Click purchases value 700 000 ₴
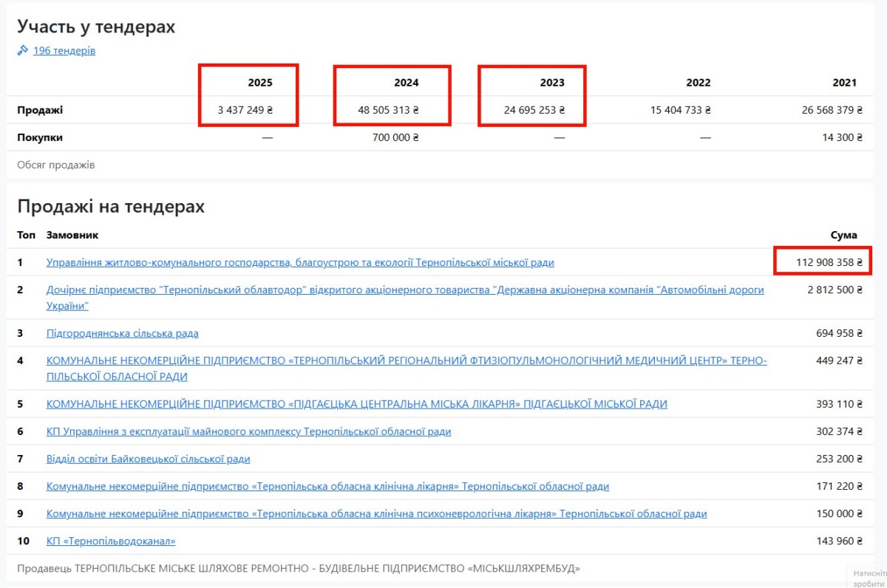This screenshot has width=887, height=588. point(395,137)
